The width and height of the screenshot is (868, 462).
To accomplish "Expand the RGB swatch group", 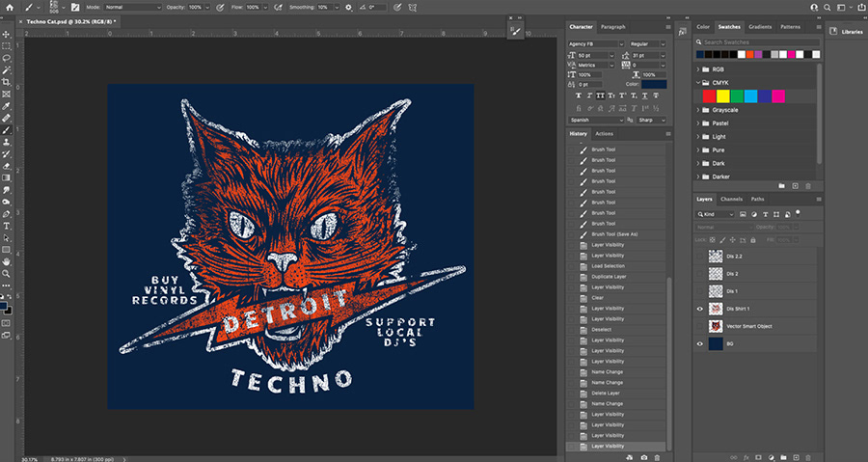I will coord(698,69).
